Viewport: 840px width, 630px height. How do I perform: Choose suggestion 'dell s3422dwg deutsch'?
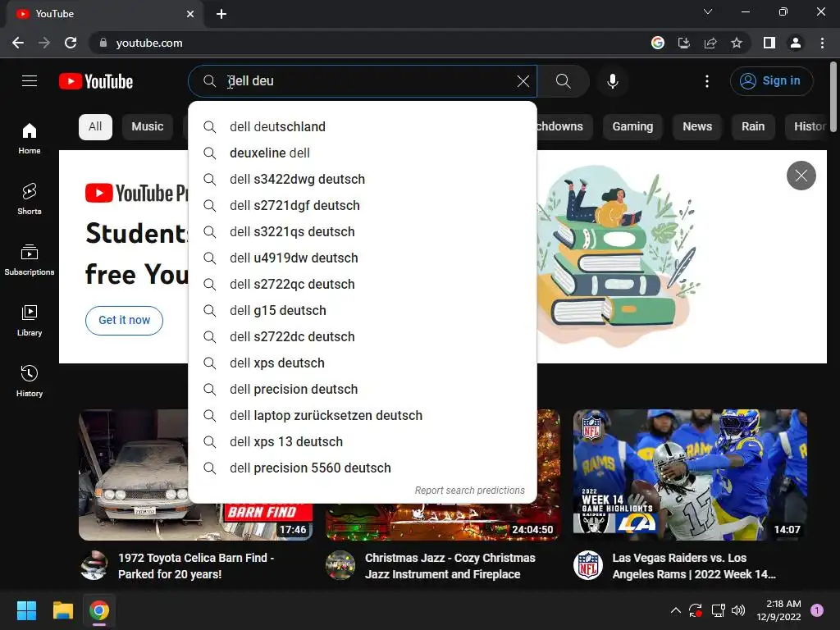click(x=363, y=180)
